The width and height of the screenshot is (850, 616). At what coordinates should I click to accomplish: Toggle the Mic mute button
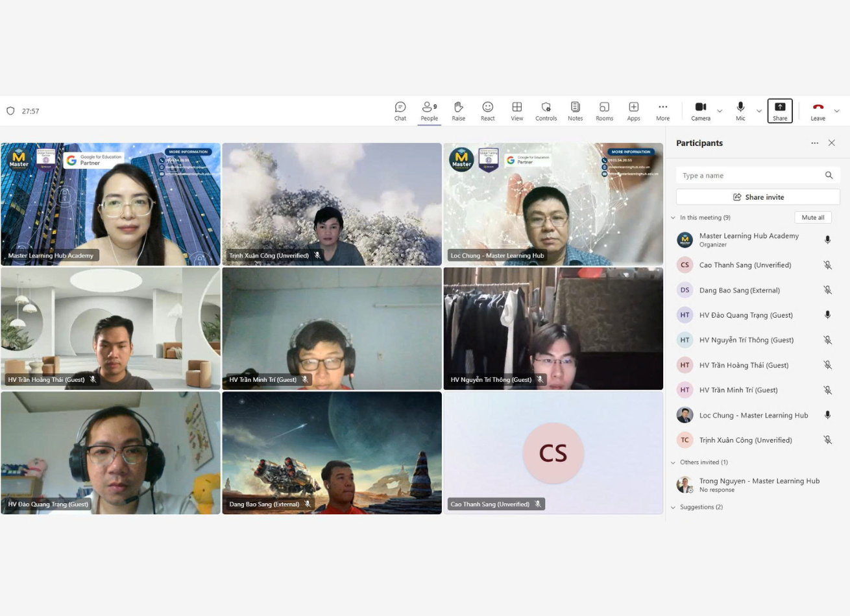[740, 111]
